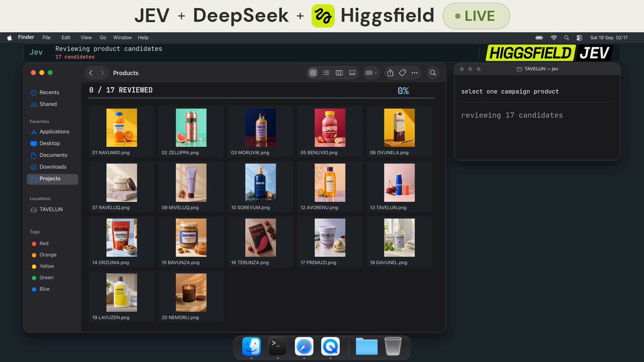Select the 10 SOREVUM.png thumbnail
Image resolution: width=644 pixels, height=362 pixels.
click(x=261, y=183)
